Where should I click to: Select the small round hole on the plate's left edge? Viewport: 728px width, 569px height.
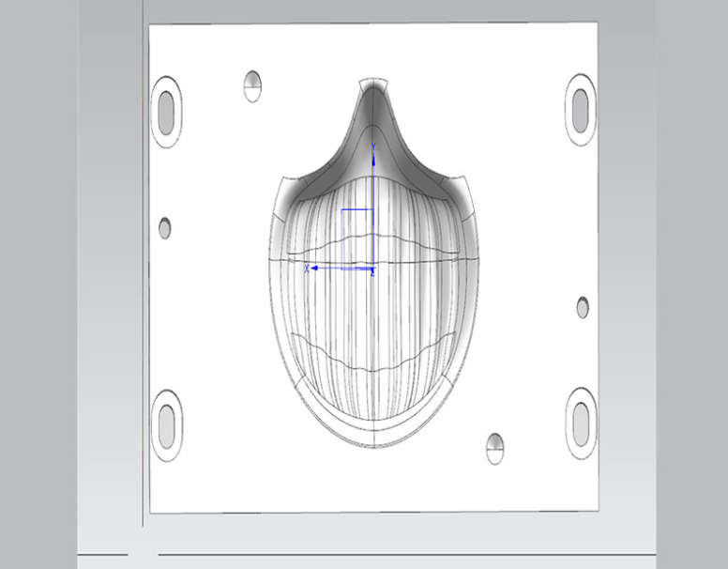coord(165,228)
